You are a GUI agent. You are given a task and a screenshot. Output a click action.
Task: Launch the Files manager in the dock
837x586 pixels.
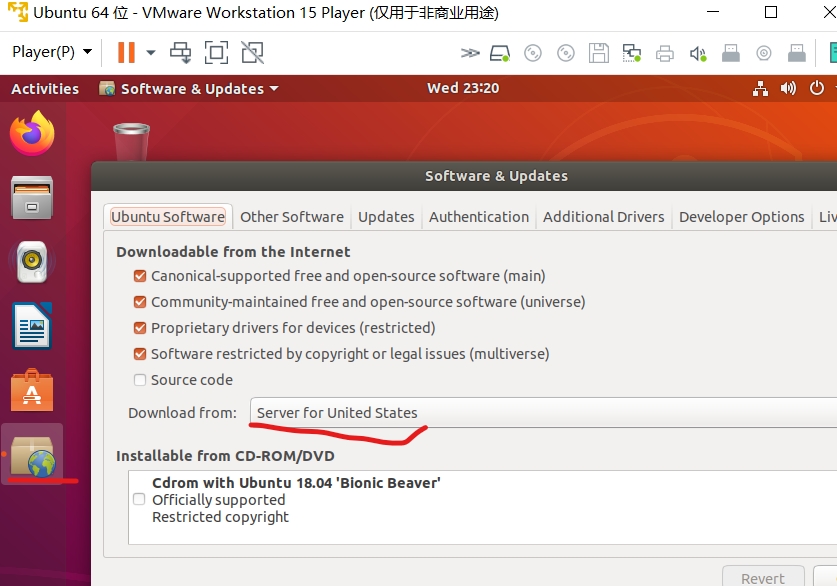click(x=32, y=198)
